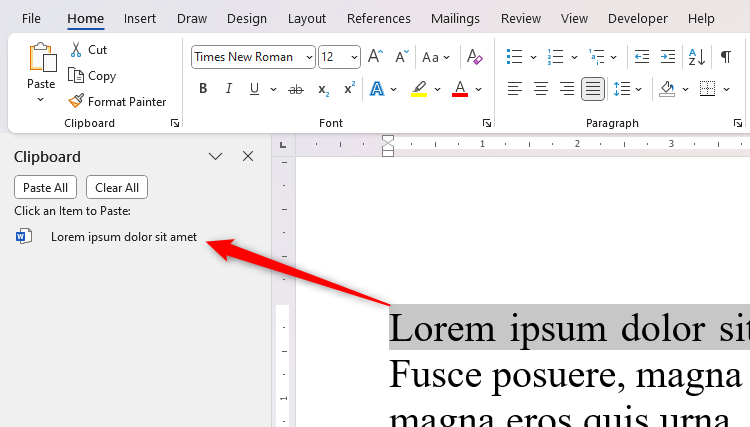Align text to the right
The image size is (750, 427).
pyautogui.click(x=567, y=89)
